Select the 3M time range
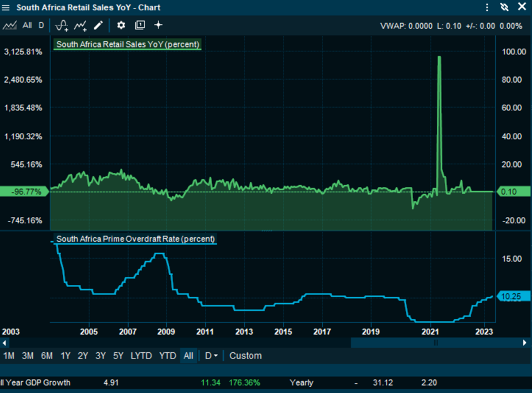The height and width of the screenshot is (393, 532). coord(28,356)
